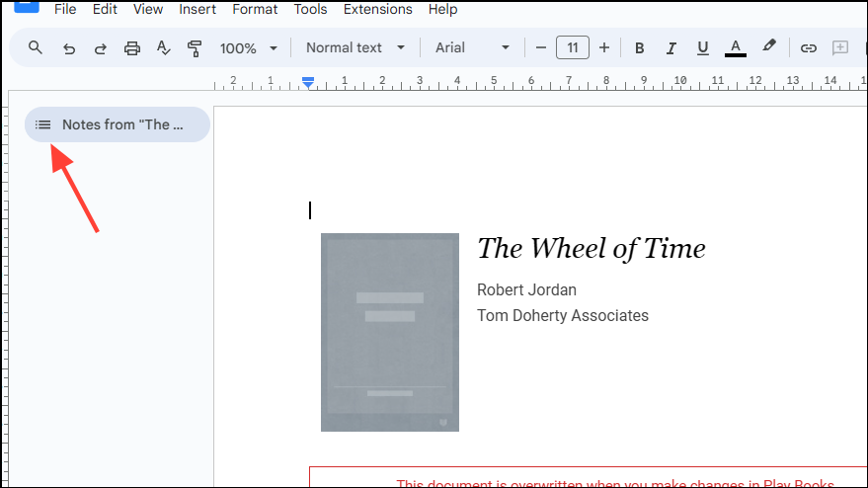Increase font size with plus button
This screenshot has height=488, width=868.
[604, 47]
